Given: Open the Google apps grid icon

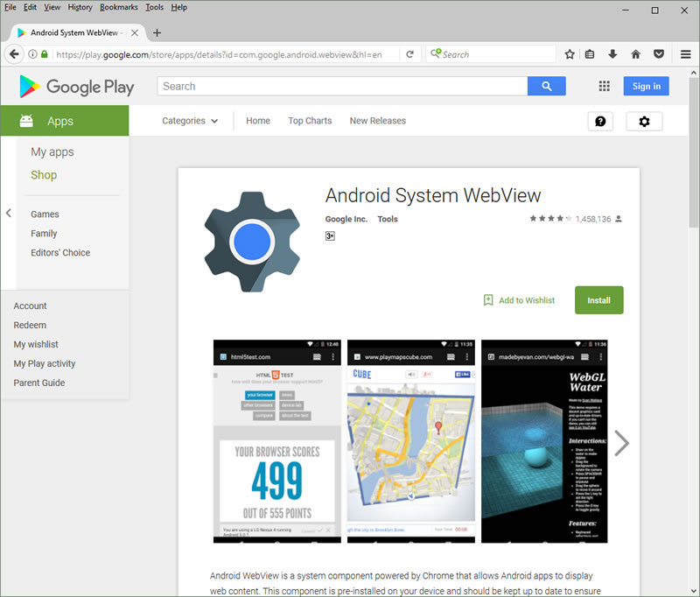Looking at the screenshot, I should (604, 86).
